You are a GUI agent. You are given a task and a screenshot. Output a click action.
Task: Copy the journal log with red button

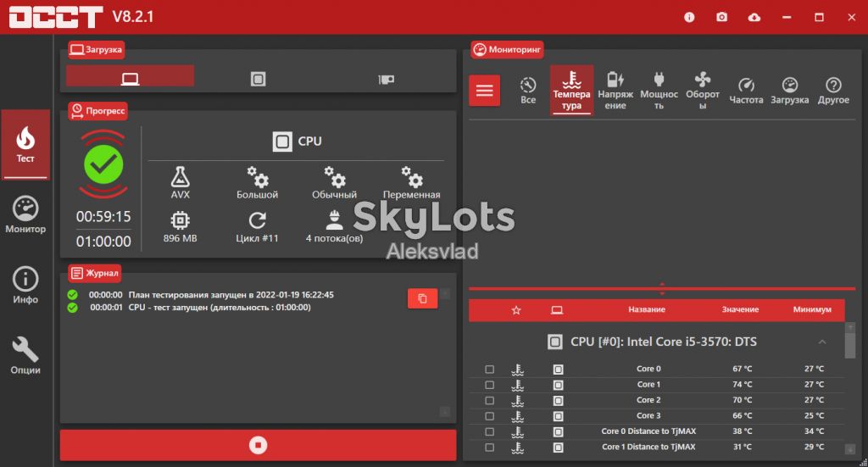422,299
